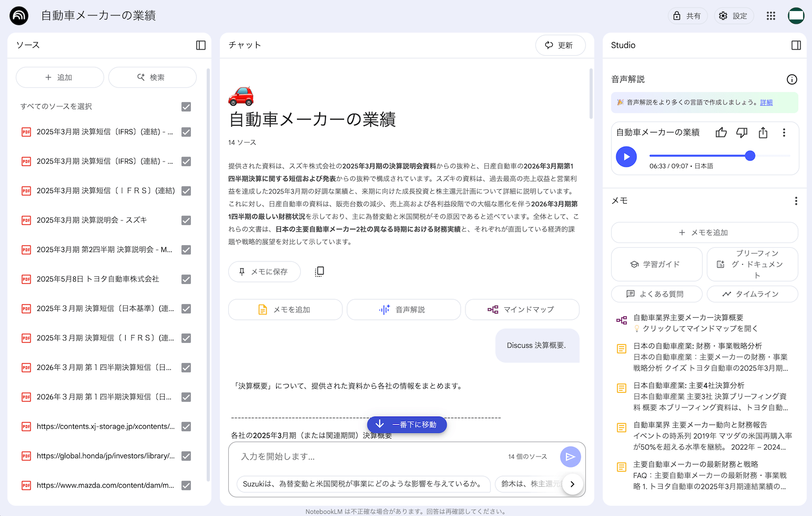Give the audio overview a thumbs up
Screen dimensions: 812x516
pyautogui.click(x=721, y=133)
